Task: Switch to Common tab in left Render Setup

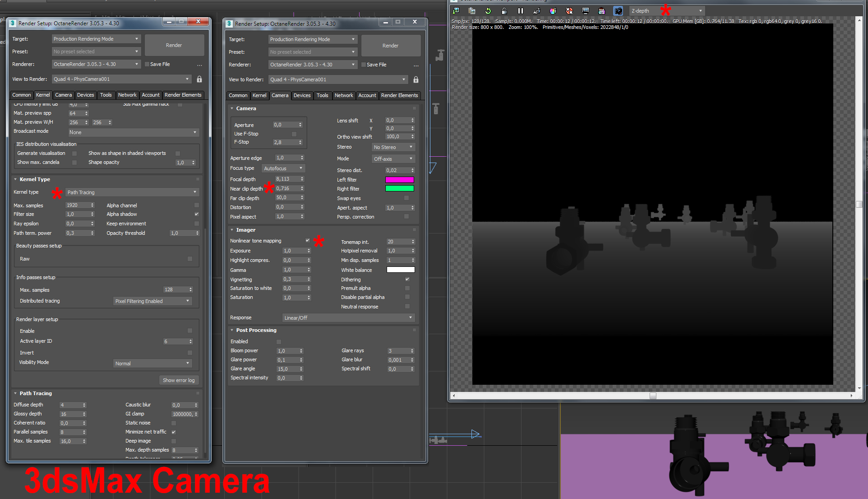Action: click(22, 95)
